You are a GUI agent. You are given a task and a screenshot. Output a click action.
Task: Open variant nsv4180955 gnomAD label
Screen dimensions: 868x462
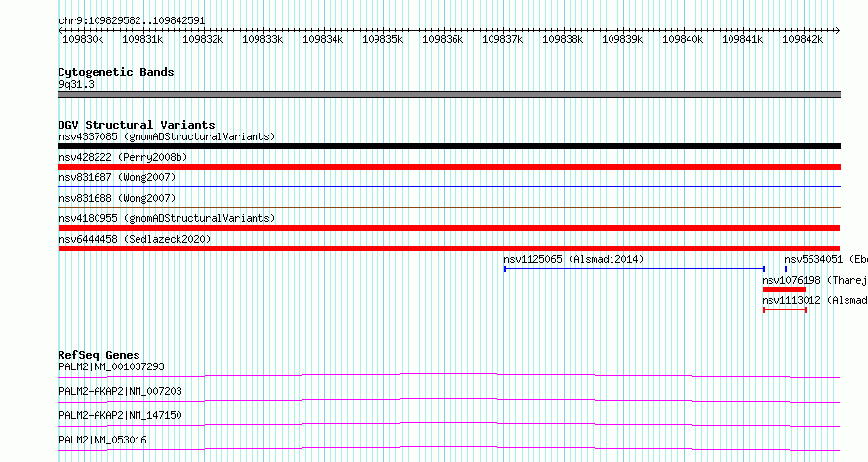[x=167, y=218]
